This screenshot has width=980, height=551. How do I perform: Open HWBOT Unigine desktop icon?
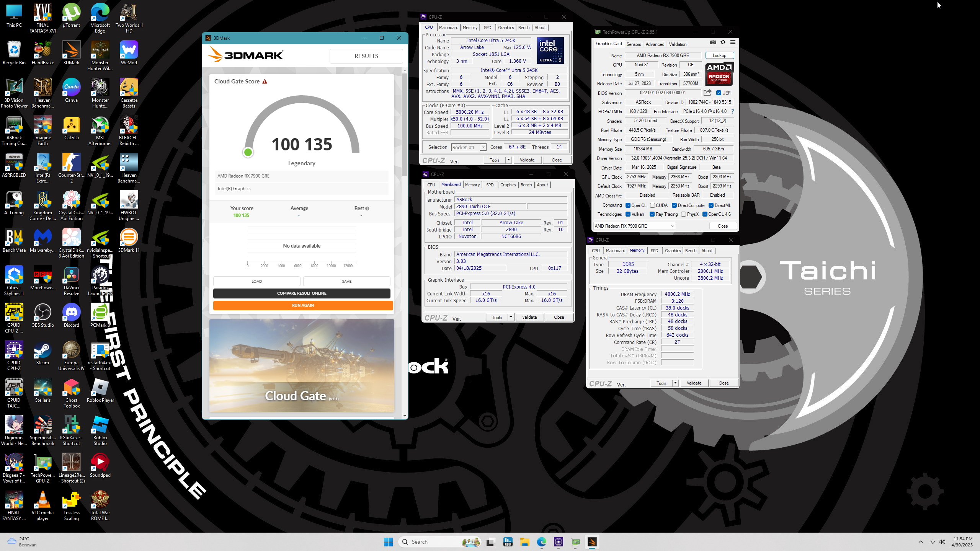(129, 206)
